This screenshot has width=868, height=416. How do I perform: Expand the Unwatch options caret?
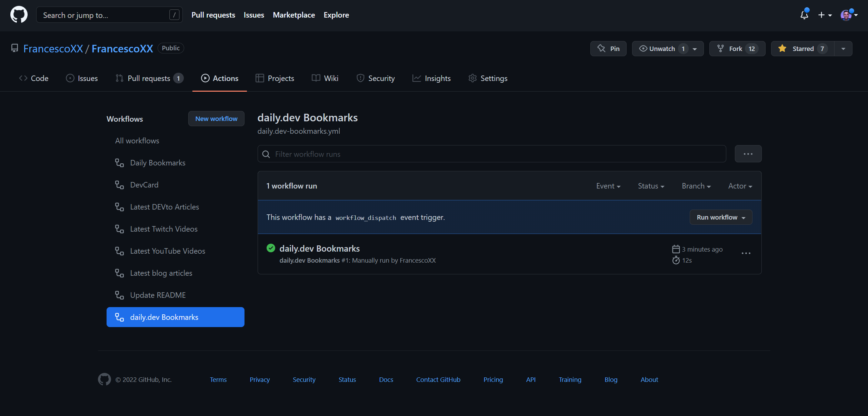pos(695,49)
